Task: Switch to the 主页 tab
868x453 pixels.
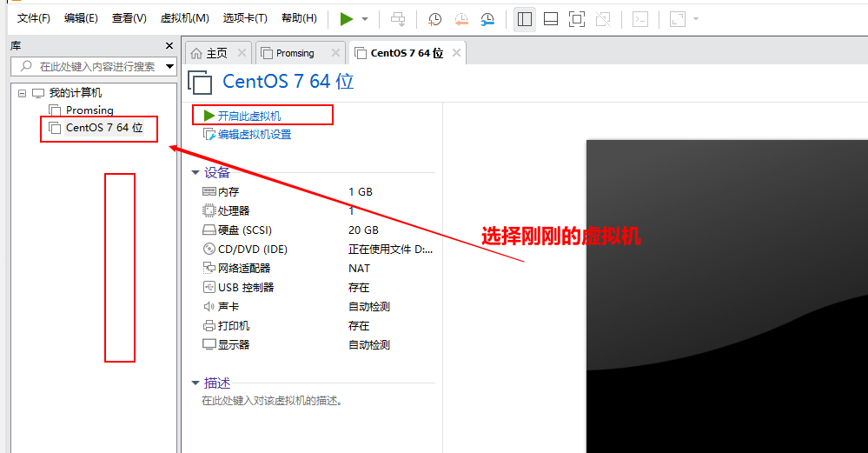Action: point(217,53)
